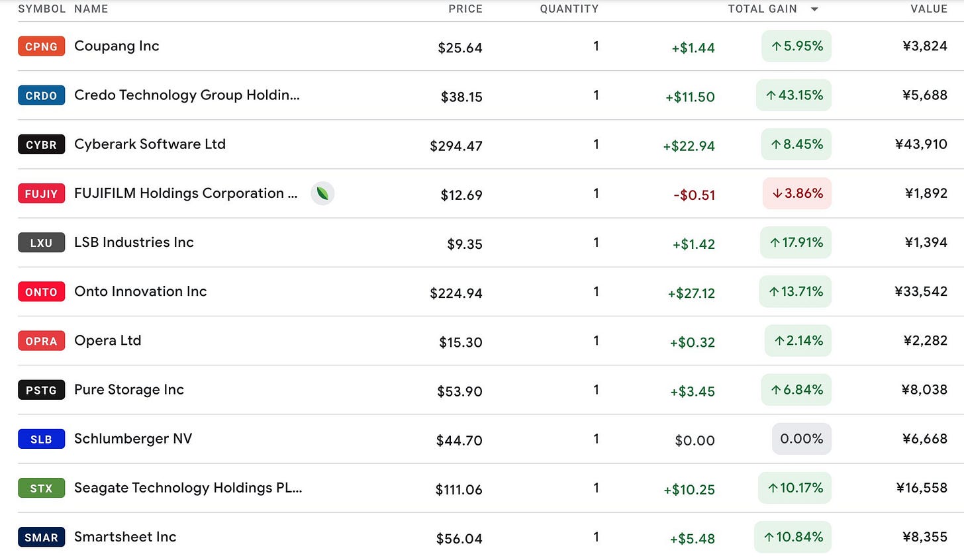Open Pure Storage Inc name
964x560 pixels.
coord(129,390)
